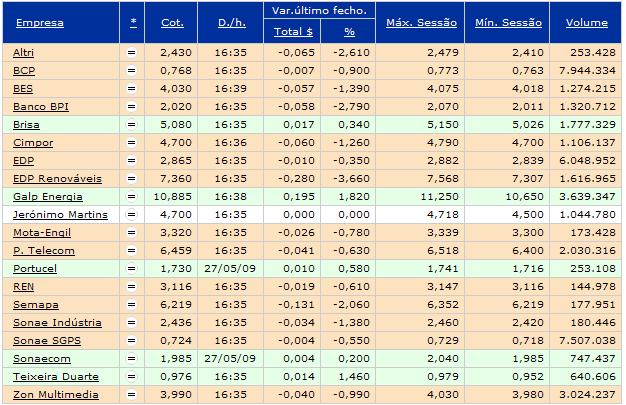Select Sonaecom date cell 27/05/09
Screen dimensions: 626x405
[x=230, y=358]
